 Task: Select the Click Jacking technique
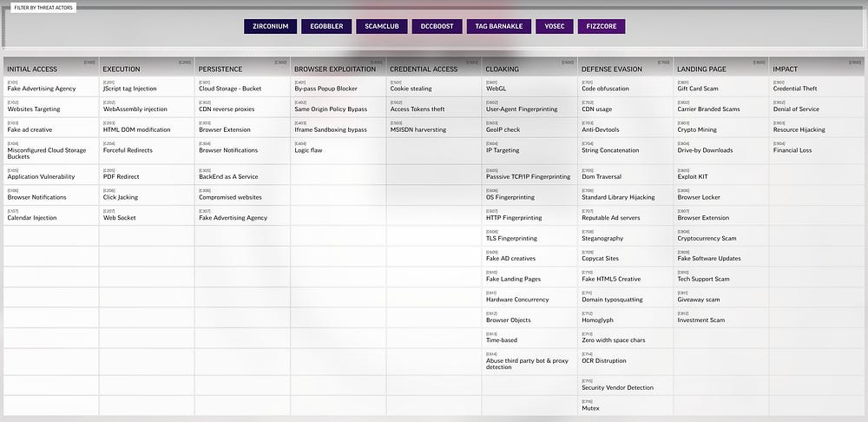click(147, 195)
